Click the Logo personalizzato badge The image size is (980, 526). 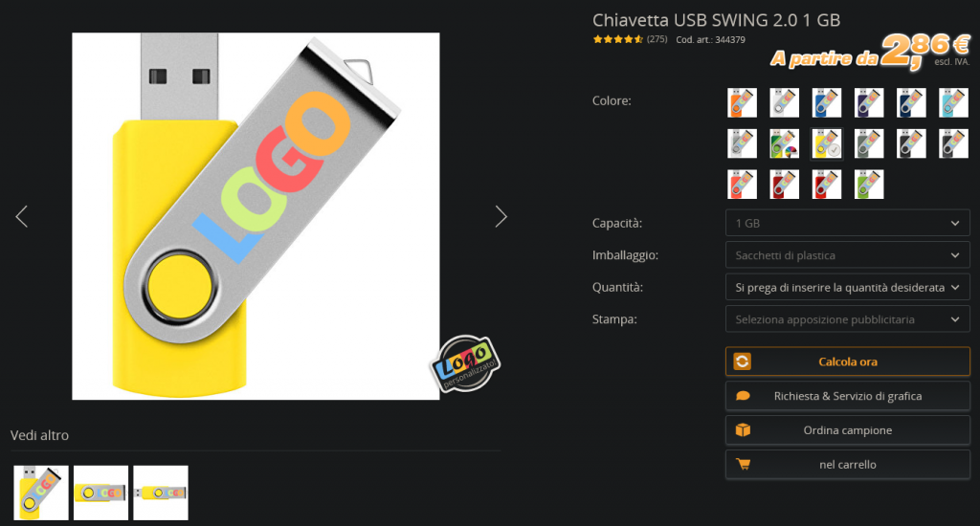(465, 363)
